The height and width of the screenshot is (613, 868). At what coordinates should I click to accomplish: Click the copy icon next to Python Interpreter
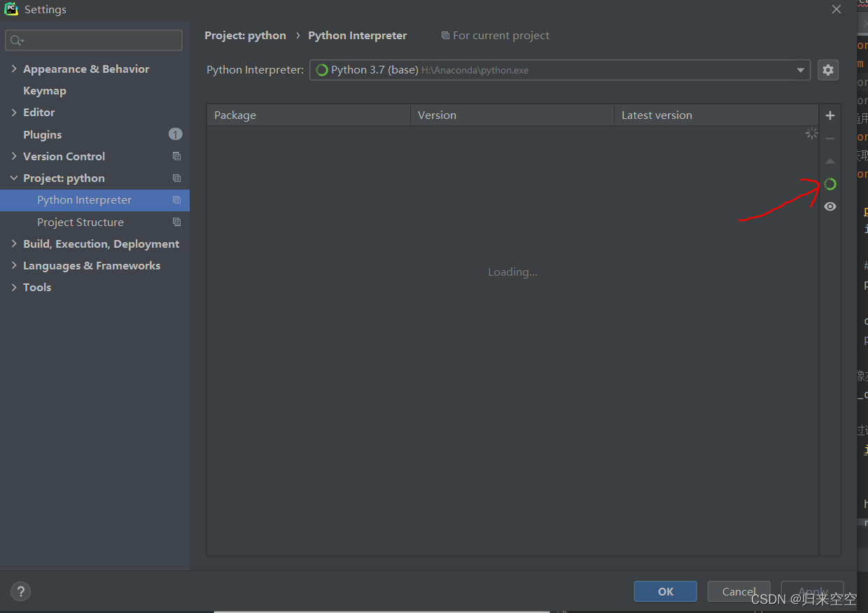tap(176, 199)
